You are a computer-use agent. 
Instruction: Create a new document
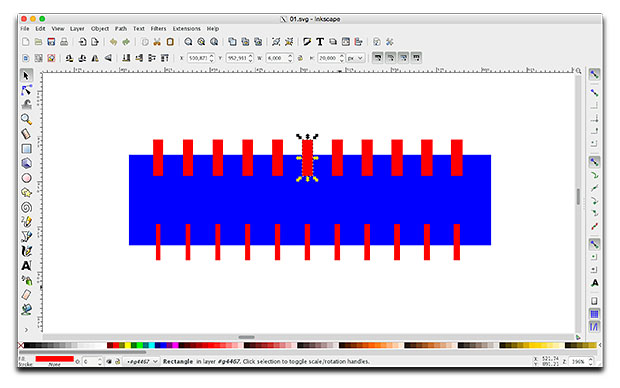(x=26, y=42)
